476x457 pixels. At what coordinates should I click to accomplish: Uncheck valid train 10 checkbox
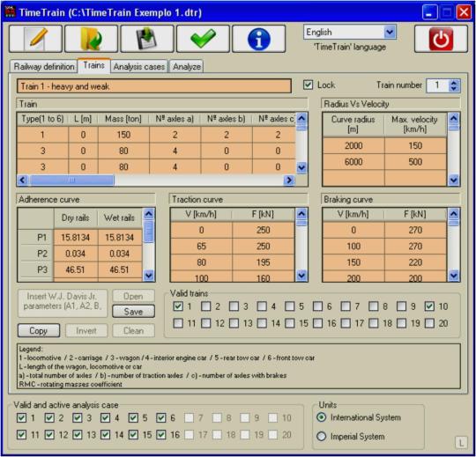429,306
